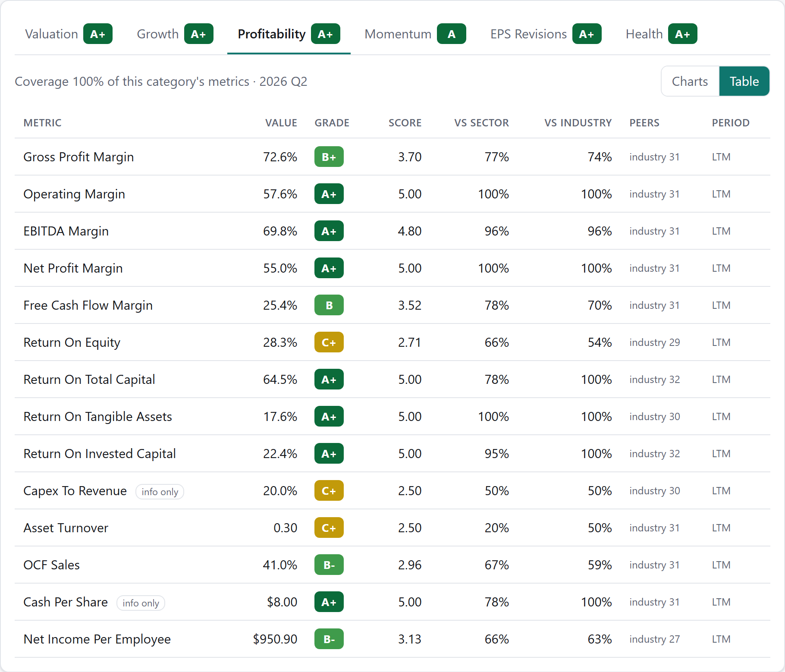Open the Momentum tab
The width and height of the screenshot is (785, 672).
pyautogui.click(x=415, y=34)
